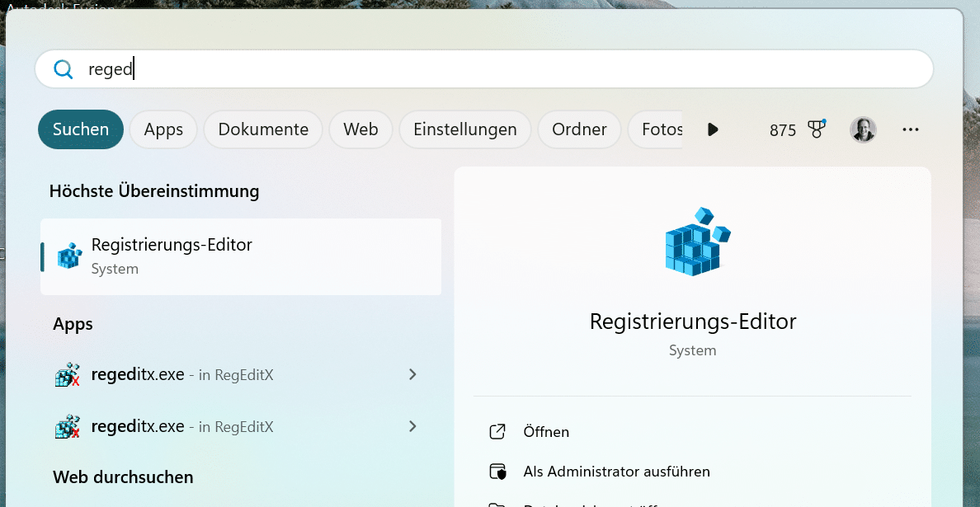
Task: Select the Registrierungs-Editor best match result
Action: coord(241,256)
